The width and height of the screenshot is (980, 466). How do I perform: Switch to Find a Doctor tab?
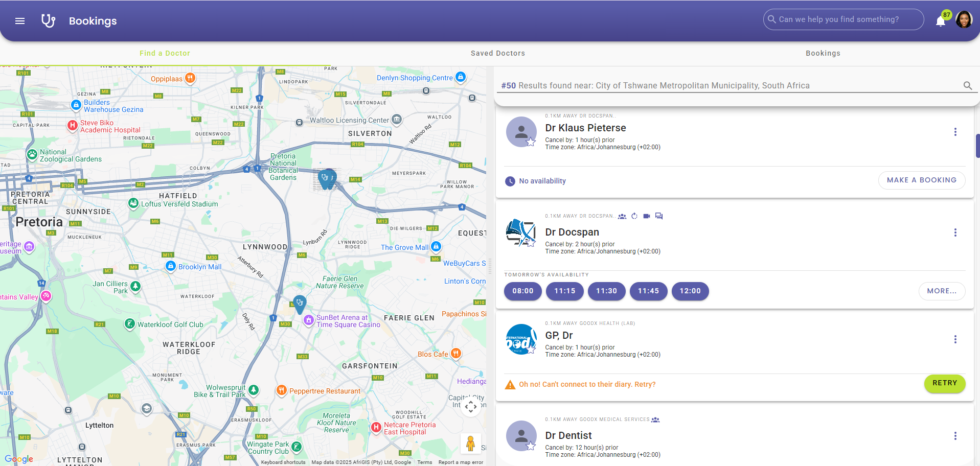165,53
